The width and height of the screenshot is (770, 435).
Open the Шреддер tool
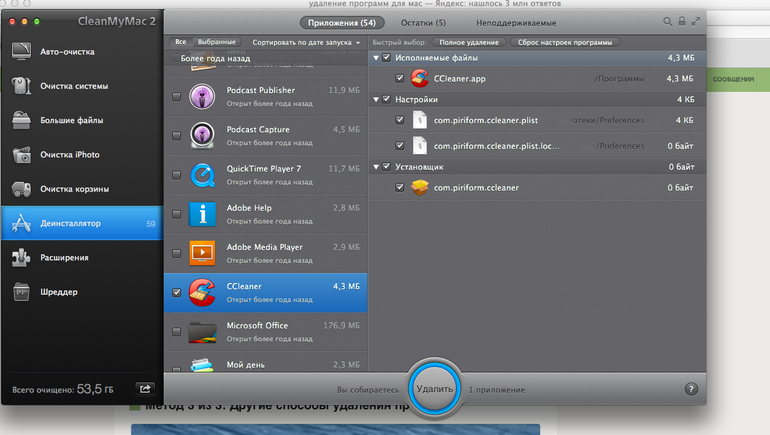click(58, 292)
